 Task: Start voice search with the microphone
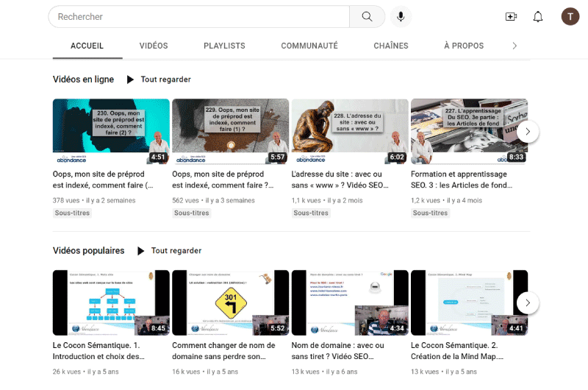coord(401,16)
